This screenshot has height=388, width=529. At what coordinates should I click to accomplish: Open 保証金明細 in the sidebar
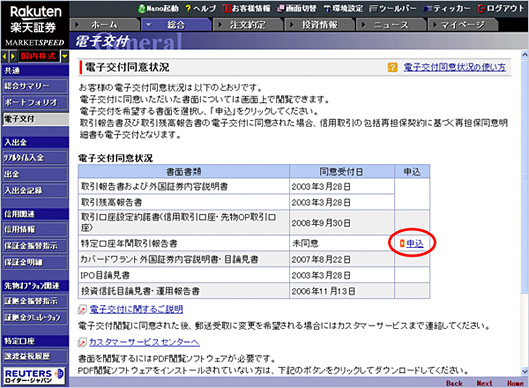(x=35, y=262)
